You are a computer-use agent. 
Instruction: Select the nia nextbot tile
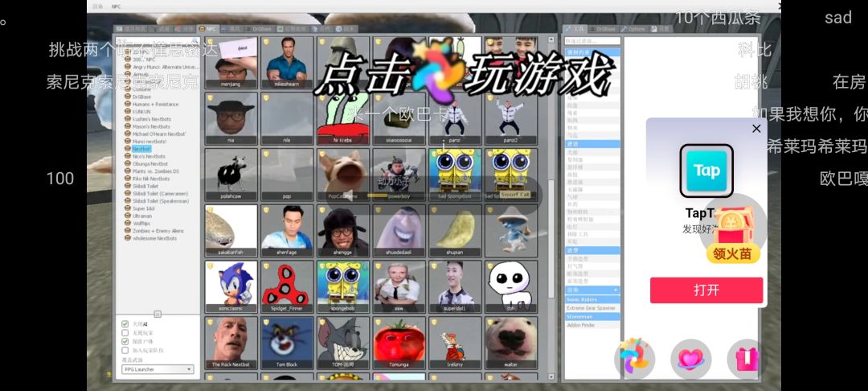[x=231, y=118]
